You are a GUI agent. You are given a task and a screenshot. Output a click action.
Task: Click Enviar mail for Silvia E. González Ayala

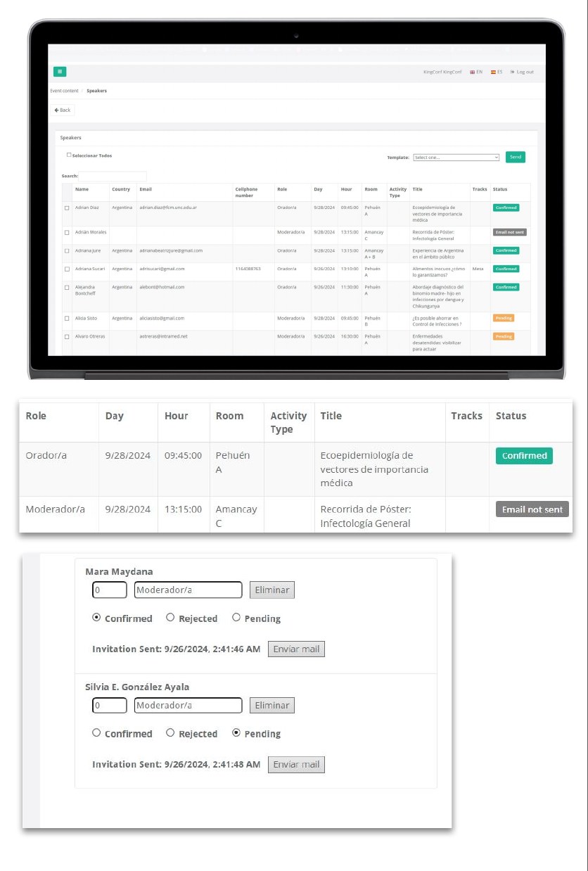[296, 764]
